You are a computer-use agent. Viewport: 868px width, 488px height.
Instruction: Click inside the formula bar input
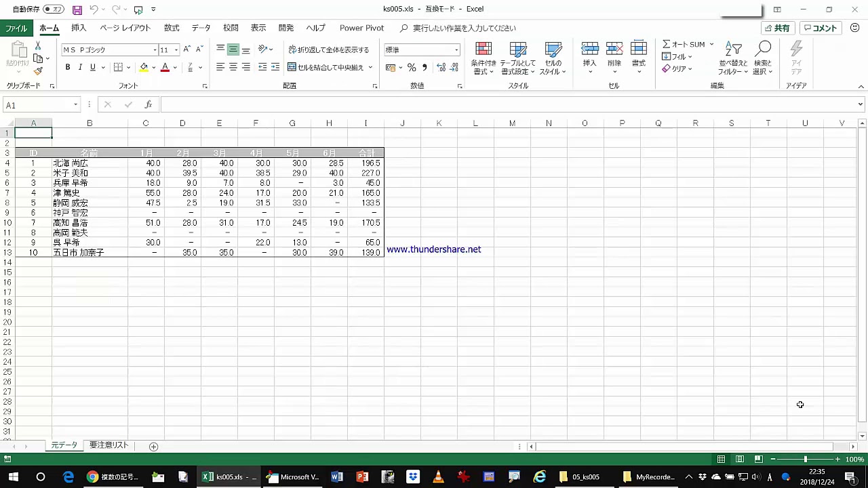tap(509, 105)
